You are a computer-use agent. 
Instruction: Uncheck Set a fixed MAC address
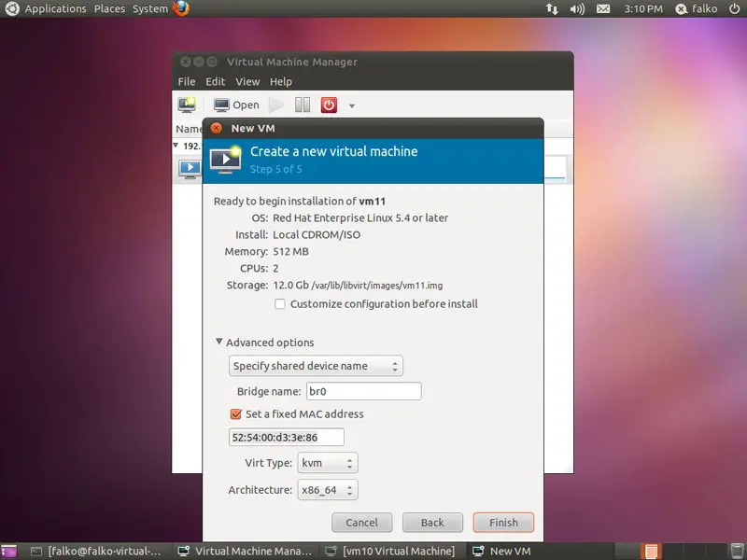tap(236, 413)
